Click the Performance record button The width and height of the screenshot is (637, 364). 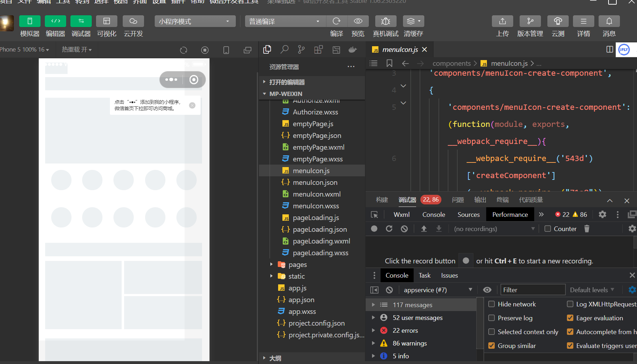[374, 229]
